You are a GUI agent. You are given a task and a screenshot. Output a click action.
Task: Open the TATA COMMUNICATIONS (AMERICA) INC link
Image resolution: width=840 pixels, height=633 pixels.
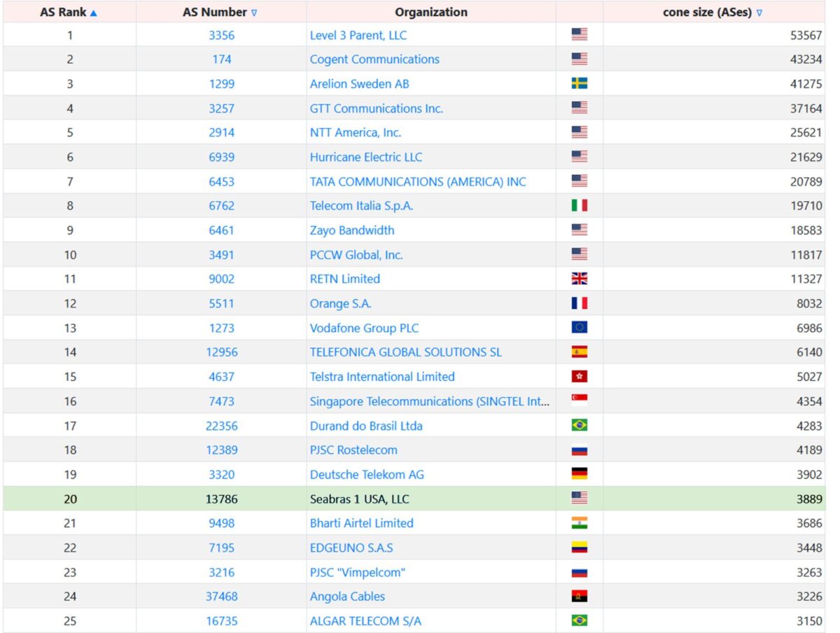[418, 181]
